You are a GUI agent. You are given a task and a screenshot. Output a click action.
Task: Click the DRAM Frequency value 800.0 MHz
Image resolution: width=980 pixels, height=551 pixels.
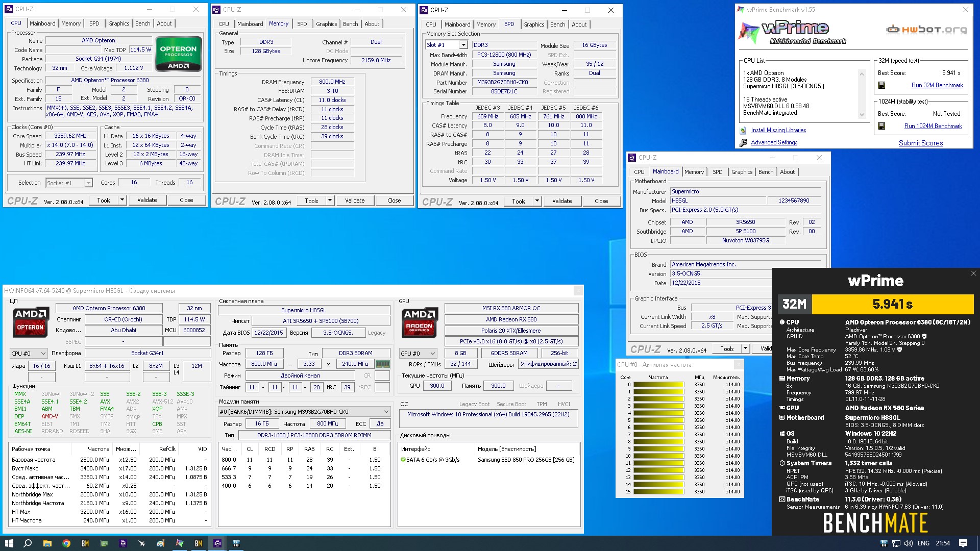332,82
